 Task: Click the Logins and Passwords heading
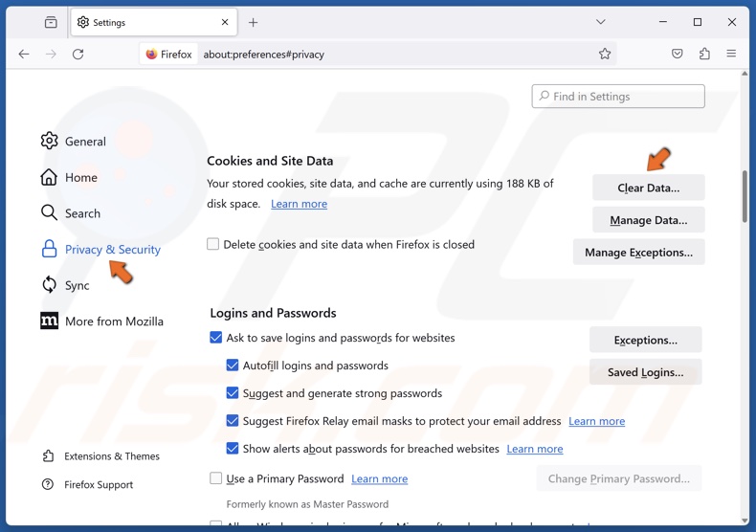pos(273,313)
